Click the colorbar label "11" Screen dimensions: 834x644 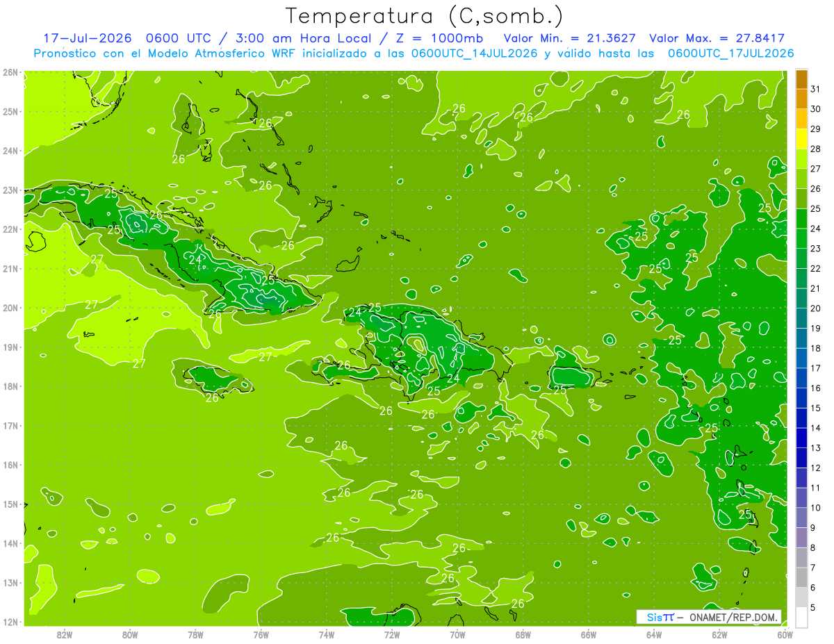[x=815, y=488]
